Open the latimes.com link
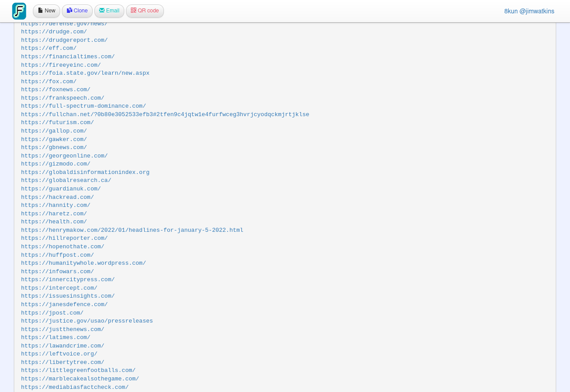Image resolution: width=570 pixels, height=392 pixels. tap(56, 338)
